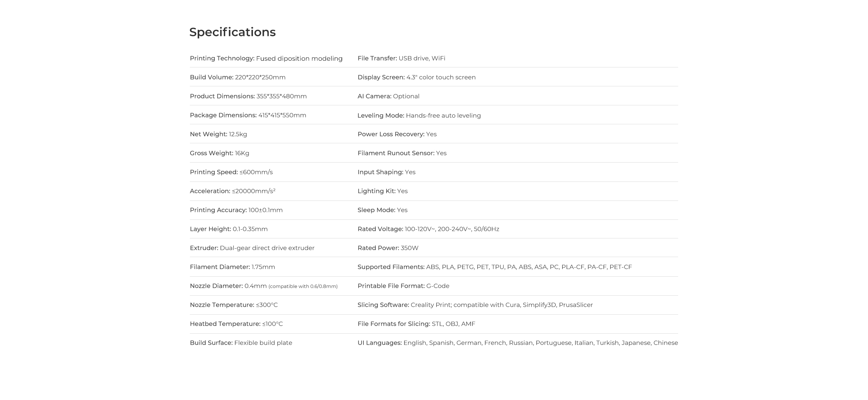The height and width of the screenshot is (400, 868).
Task: Click the Display Screen specification entry
Action: point(416,77)
